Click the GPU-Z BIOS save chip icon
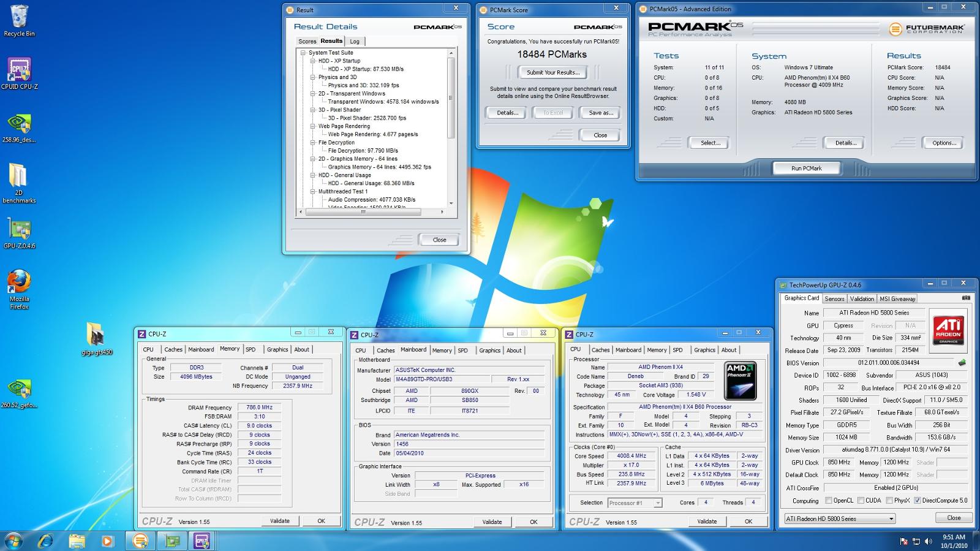This screenshot has width=980, height=551. pyautogui.click(x=962, y=362)
